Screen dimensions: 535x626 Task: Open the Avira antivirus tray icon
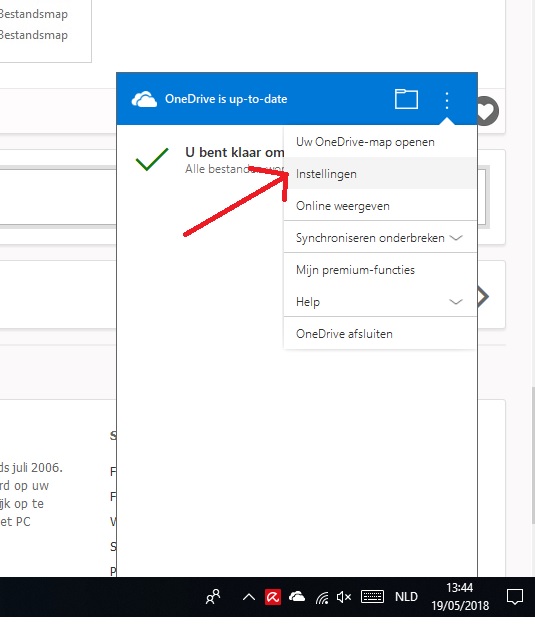pos(273,597)
